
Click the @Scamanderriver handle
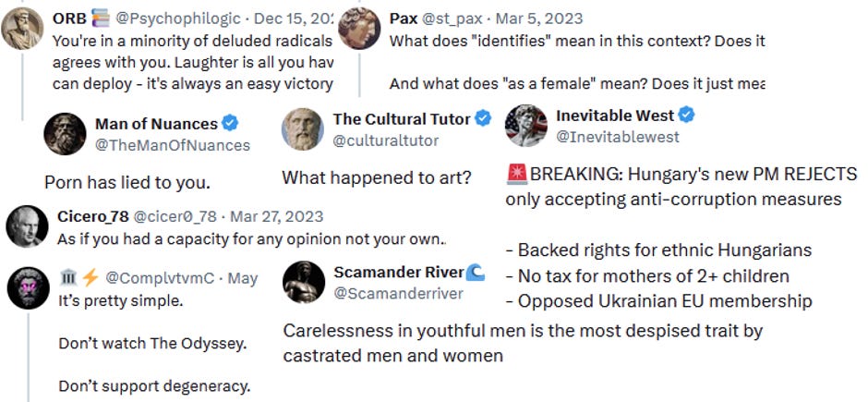point(398,294)
